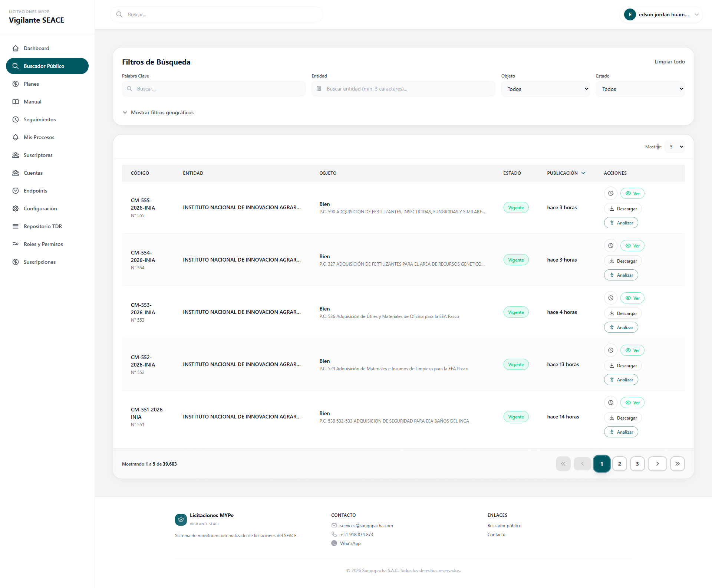Open the Estado dropdown filter
Screen dimensions: 712x588
[x=640, y=89]
